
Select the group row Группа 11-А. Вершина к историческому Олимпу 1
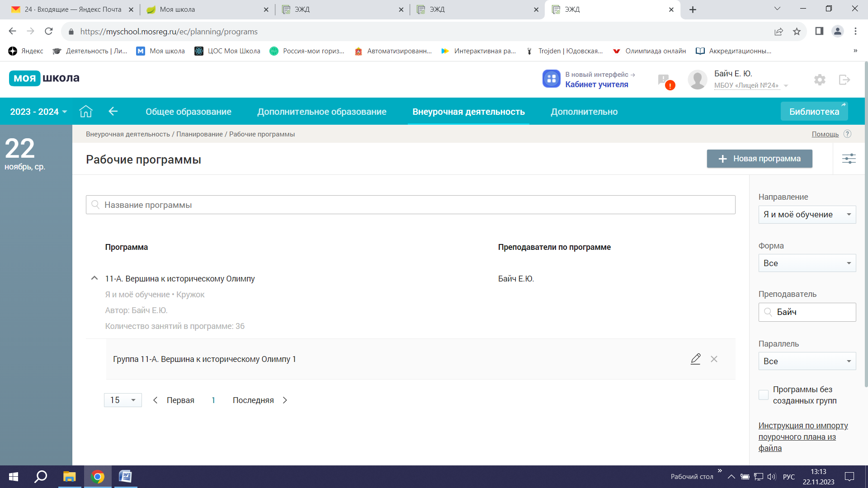pyautogui.click(x=420, y=359)
